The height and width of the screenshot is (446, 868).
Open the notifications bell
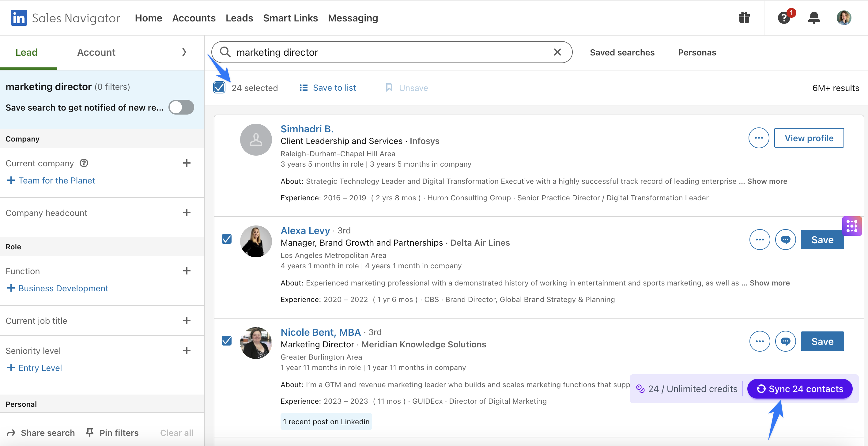[x=814, y=17]
